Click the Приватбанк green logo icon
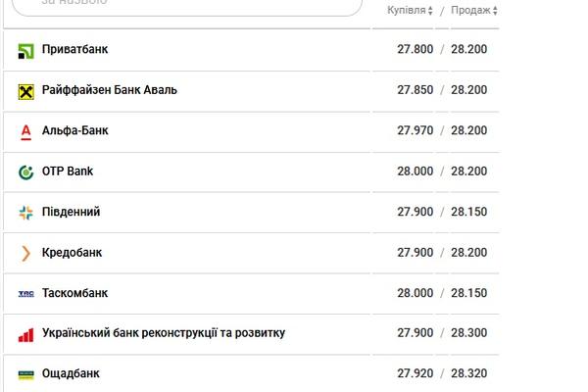This screenshot has width=588, height=392. [25, 51]
